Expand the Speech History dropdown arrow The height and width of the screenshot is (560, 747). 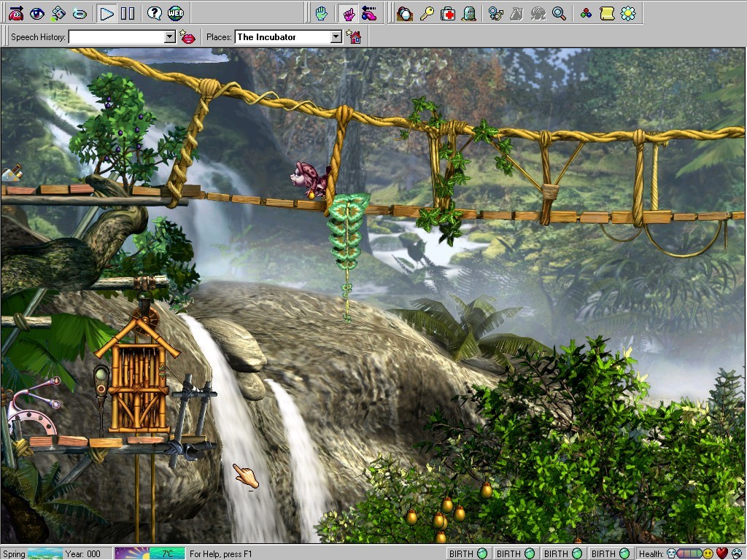click(169, 36)
